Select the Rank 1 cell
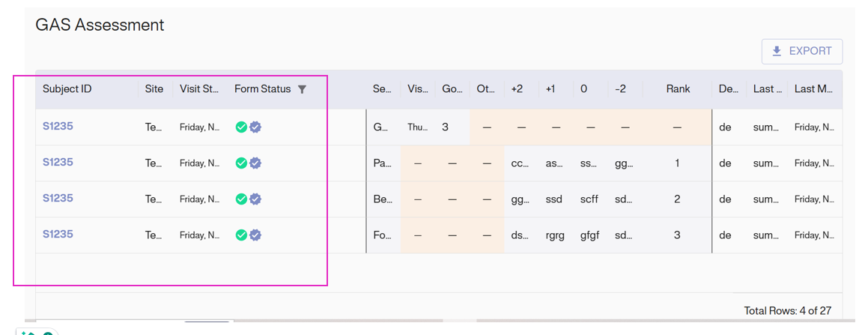This screenshot has height=335, width=868. 677,163
